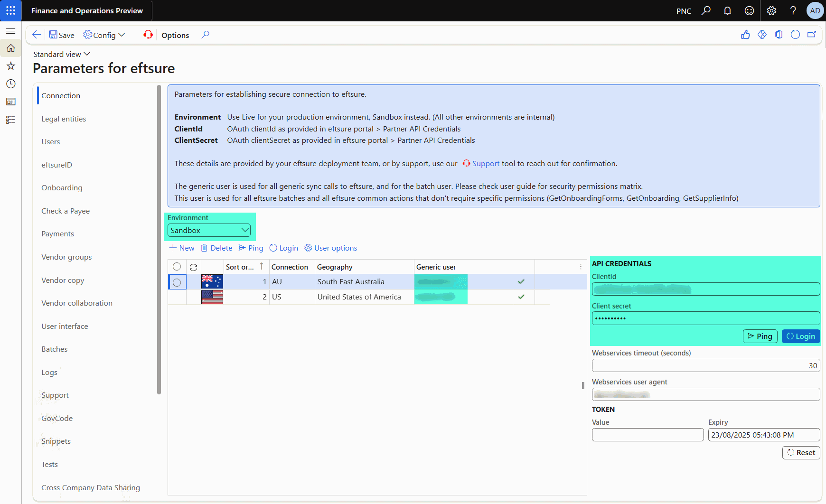
Task: Toggle the select-all circle in grid header
Action: (177, 267)
